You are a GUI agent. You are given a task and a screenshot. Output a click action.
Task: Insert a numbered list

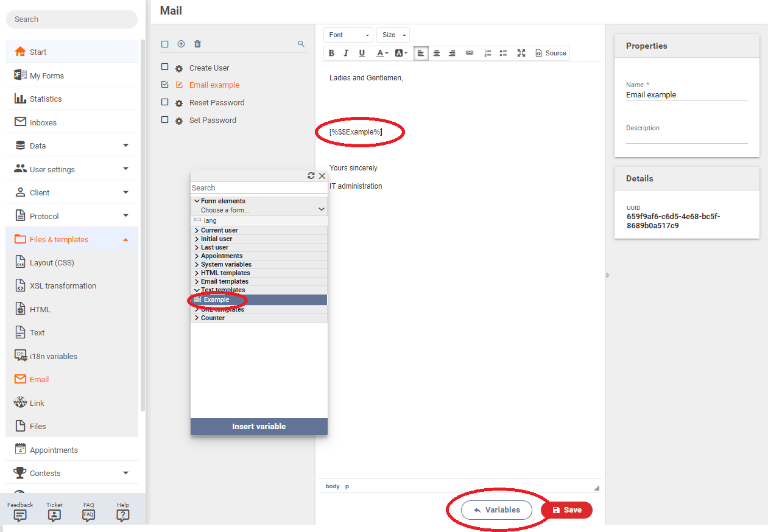[x=487, y=53]
